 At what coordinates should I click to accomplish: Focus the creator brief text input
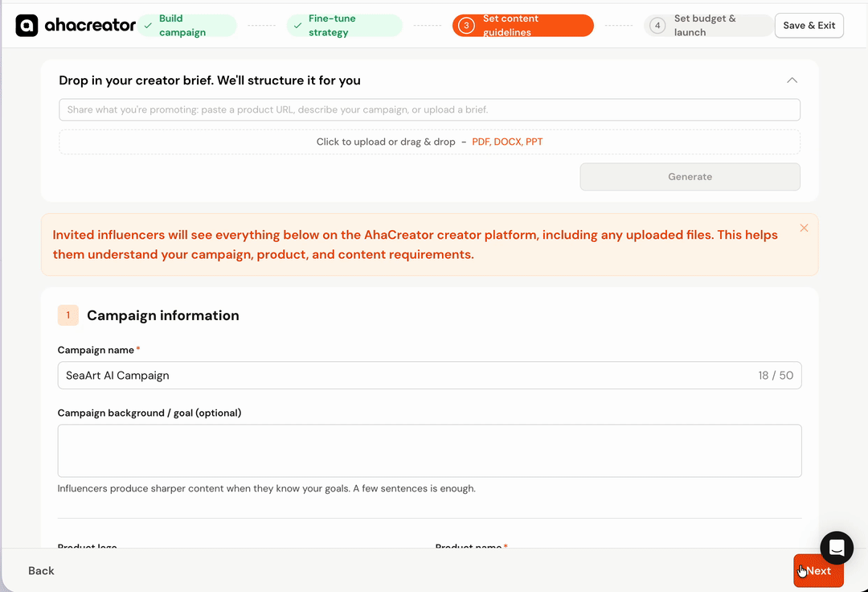point(429,109)
